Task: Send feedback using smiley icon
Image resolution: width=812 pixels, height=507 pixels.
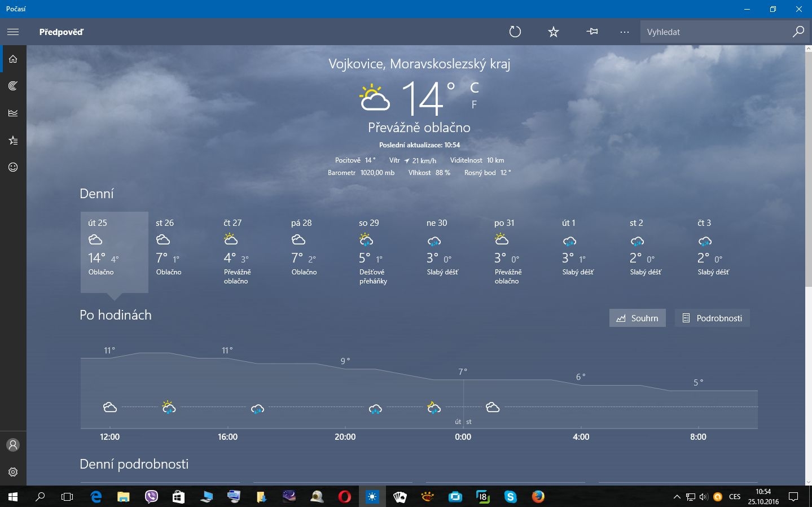Action: 13,167
